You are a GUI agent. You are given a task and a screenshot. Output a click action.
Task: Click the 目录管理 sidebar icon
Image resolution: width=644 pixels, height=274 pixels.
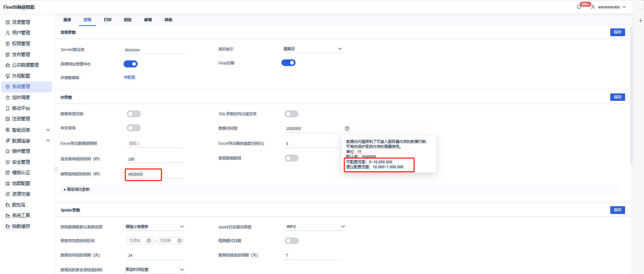pos(8,22)
